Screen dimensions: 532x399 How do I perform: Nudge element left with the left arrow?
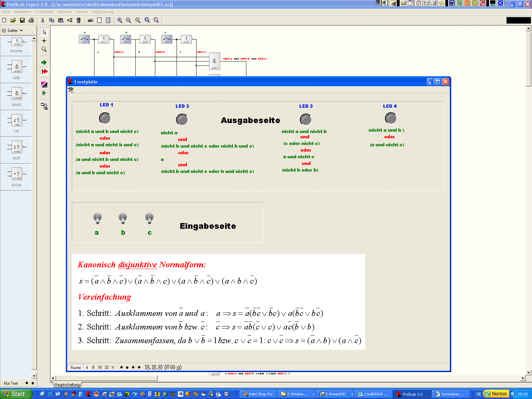[121, 367]
